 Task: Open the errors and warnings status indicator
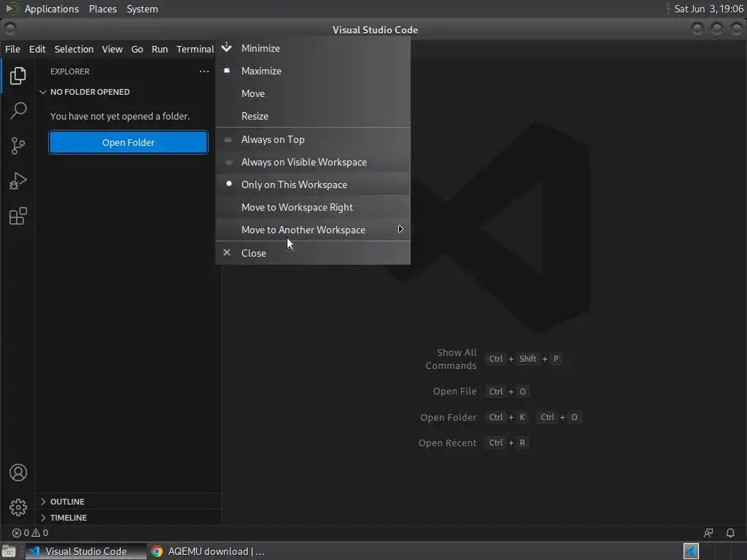pos(30,533)
